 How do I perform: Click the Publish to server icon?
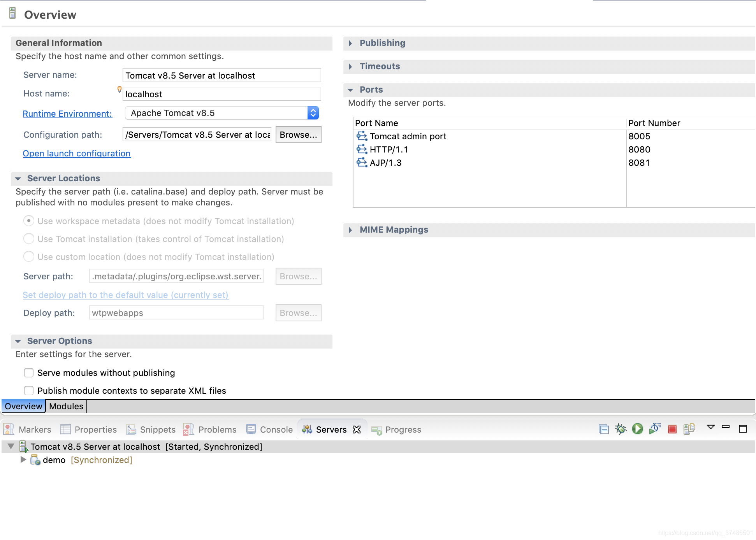tap(689, 429)
